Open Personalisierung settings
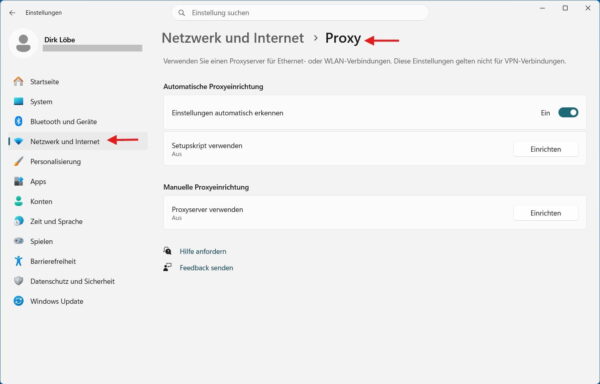The height and width of the screenshot is (384, 600). tap(78, 161)
